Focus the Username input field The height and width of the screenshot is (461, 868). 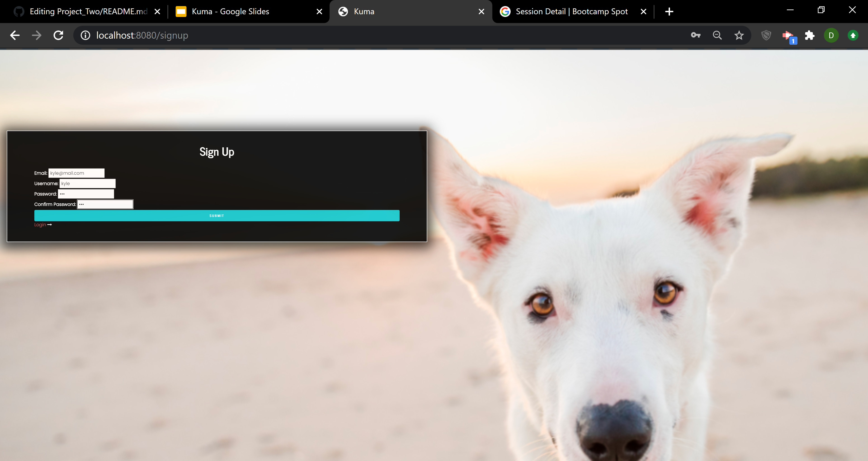point(88,183)
